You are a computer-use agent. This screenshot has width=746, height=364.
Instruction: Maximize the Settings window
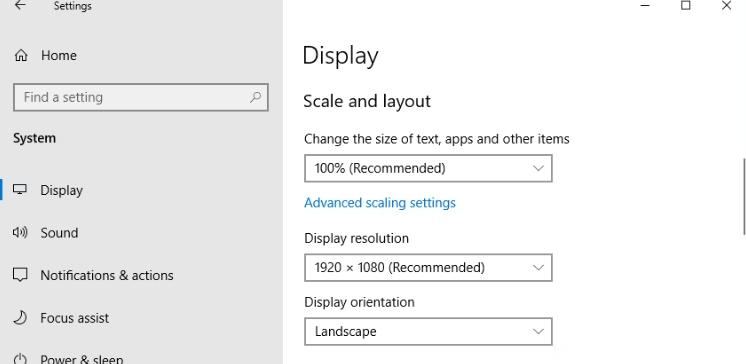coord(686,5)
